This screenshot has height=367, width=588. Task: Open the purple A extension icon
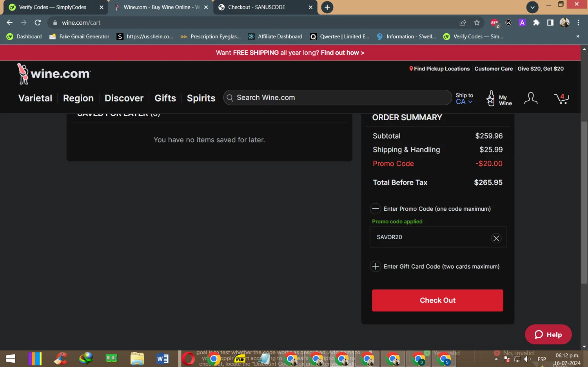pos(522,23)
